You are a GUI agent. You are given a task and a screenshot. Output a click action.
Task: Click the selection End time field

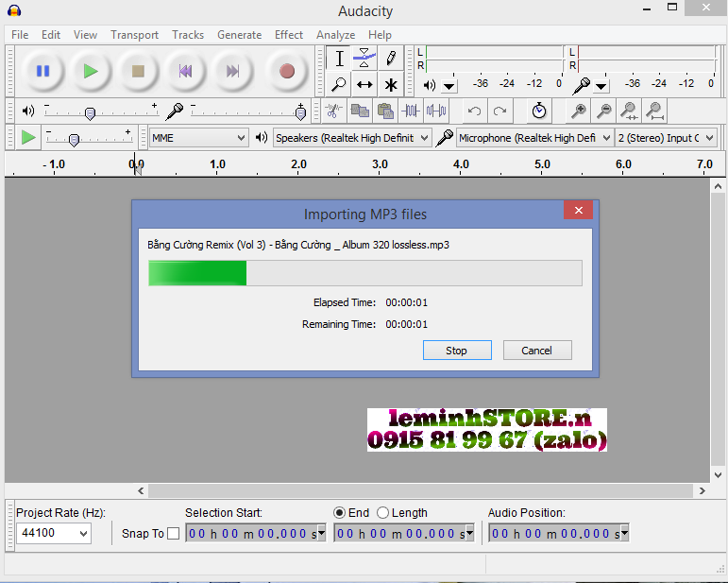point(399,533)
